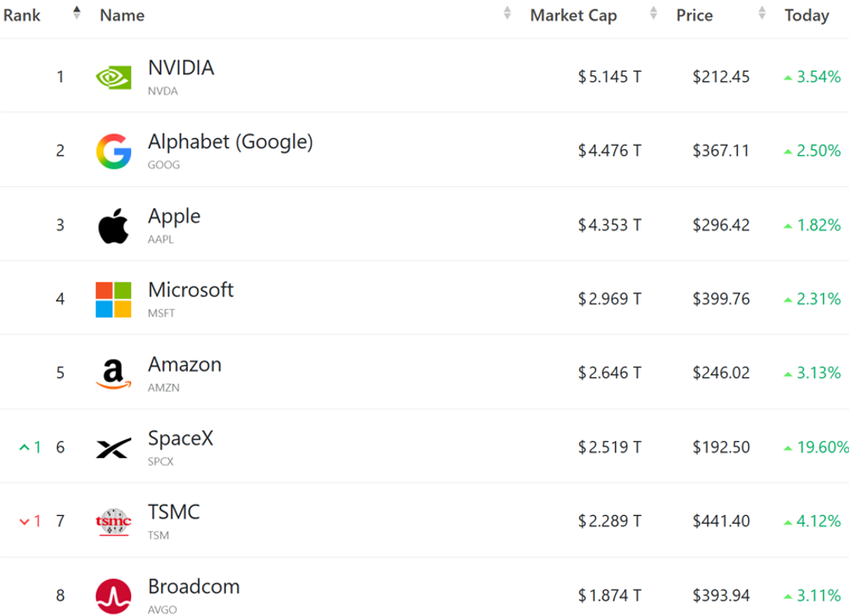The image size is (849, 616).
Task: Open the Microsoft company page link
Action: coord(191,290)
